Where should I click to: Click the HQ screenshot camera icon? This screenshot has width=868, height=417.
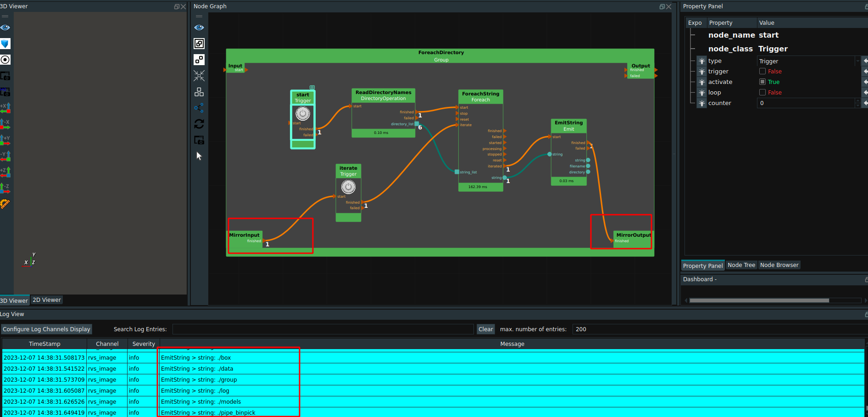[x=5, y=92]
